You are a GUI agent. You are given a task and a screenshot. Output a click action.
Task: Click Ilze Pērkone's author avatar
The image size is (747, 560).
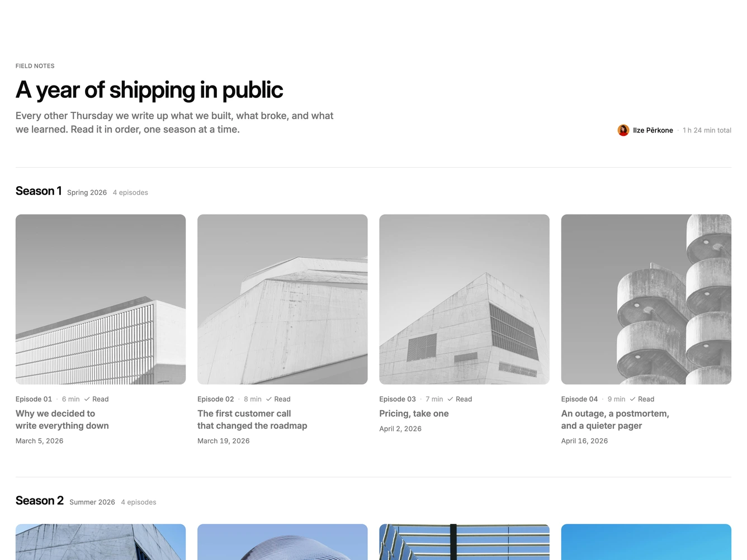pyautogui.click(x=623, y=130)
